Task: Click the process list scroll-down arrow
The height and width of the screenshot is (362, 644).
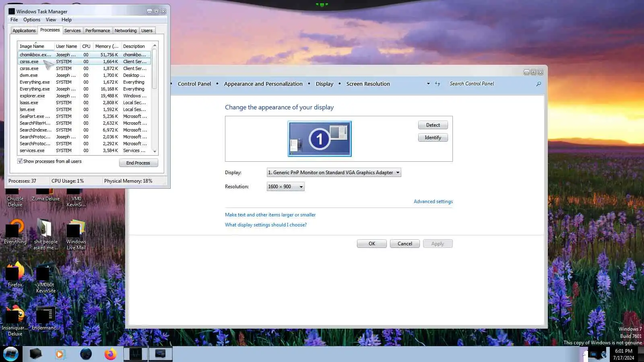Action: (x=155, y=152)
